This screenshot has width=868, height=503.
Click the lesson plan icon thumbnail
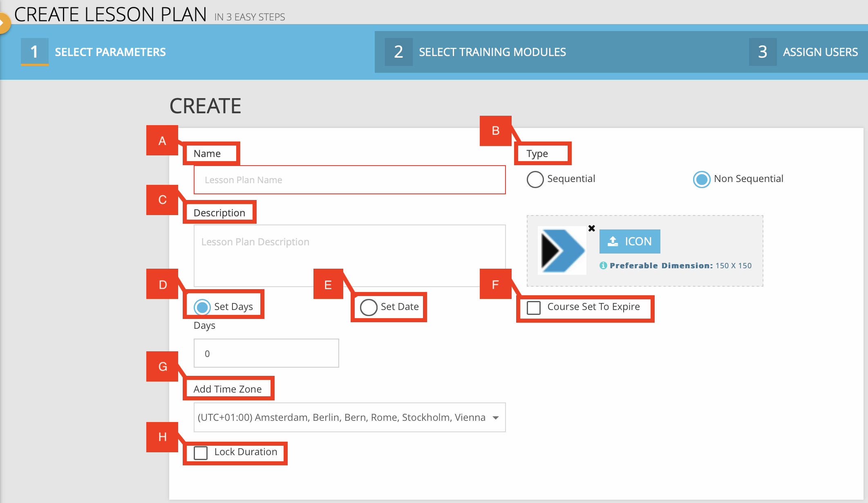562,250
